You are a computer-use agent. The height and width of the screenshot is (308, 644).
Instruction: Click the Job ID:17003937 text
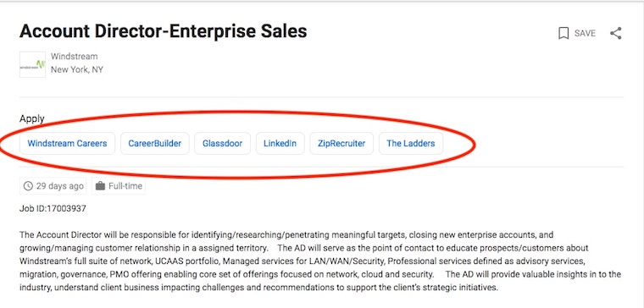tap(53, 209)
